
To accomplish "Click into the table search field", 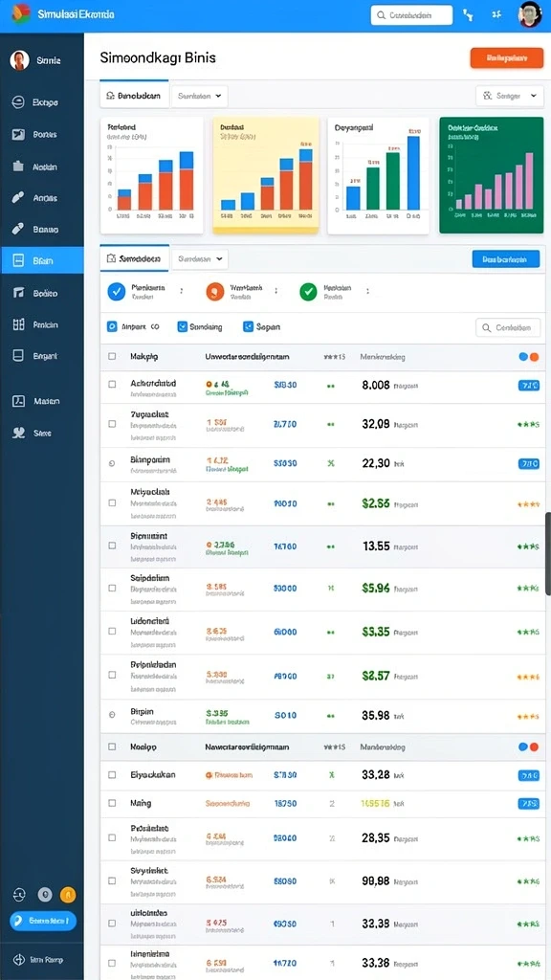I will (x=508, y=327).
